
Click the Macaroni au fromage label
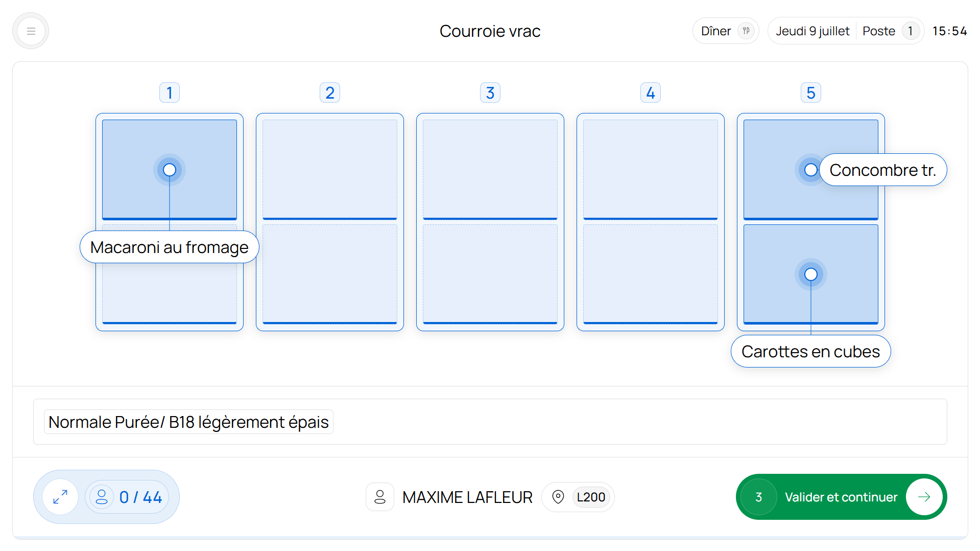click(x=170, y=247)
